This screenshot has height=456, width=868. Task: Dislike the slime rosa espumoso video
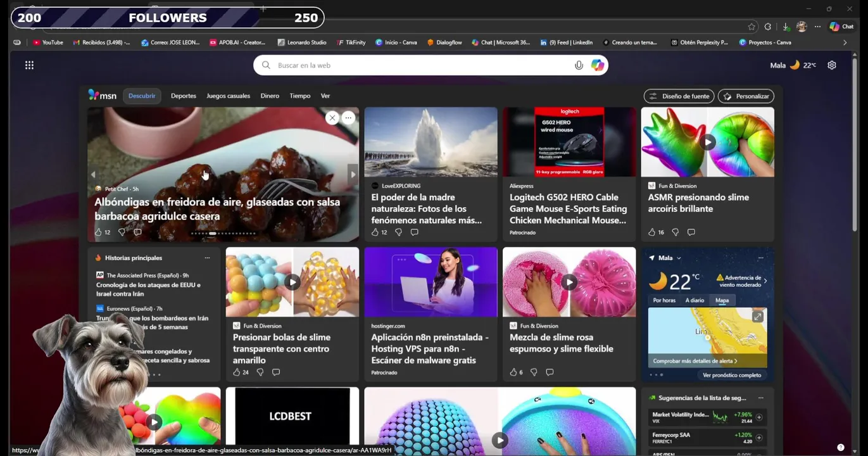(x=534, y=372)
